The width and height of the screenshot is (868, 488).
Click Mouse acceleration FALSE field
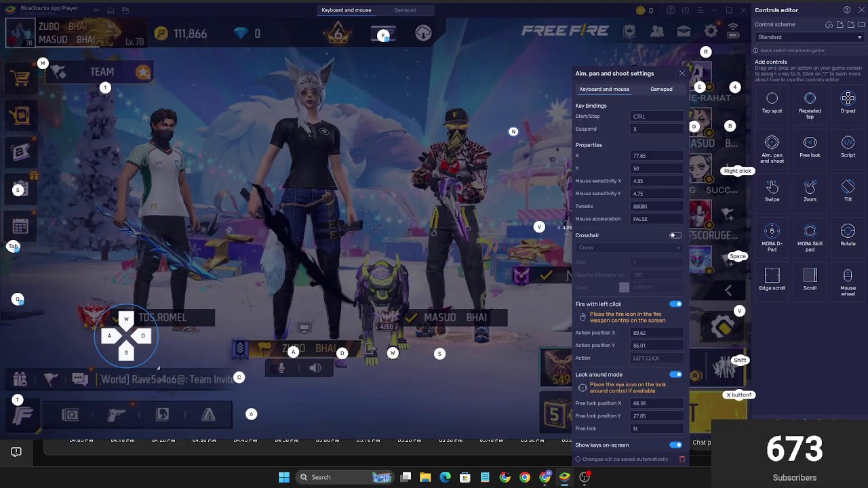(656, 219)
